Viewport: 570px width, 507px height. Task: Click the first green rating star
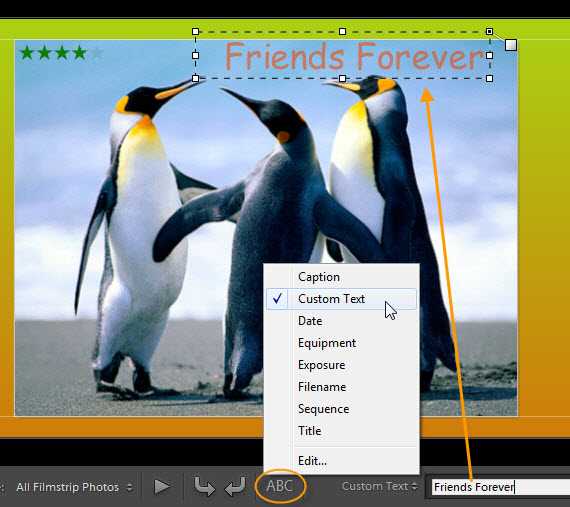click(x=27, y=53)
